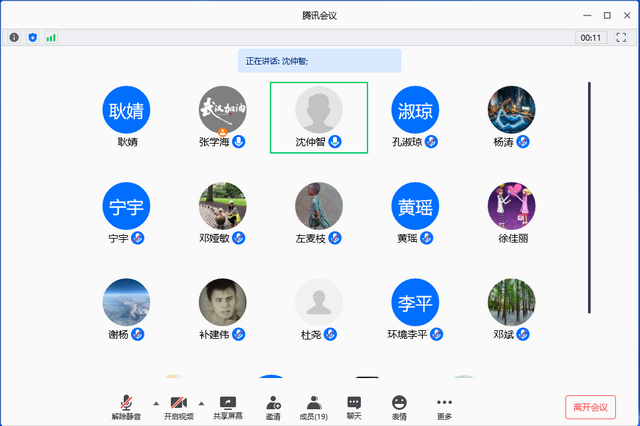Click the blue security shield icon
This screenshot has width=640, height=426.
(x=32, y=37)
